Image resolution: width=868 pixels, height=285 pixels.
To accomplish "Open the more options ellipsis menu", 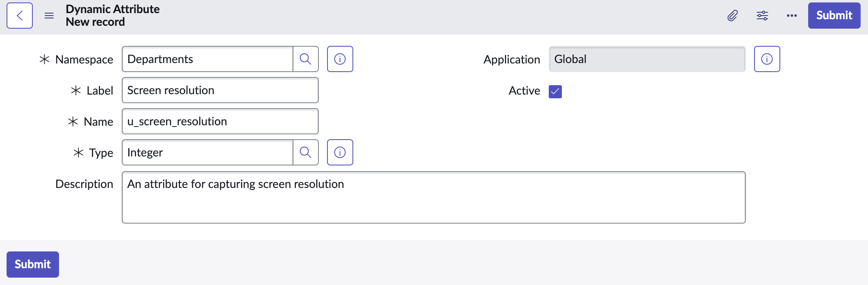I will click(x=792, y=16).
